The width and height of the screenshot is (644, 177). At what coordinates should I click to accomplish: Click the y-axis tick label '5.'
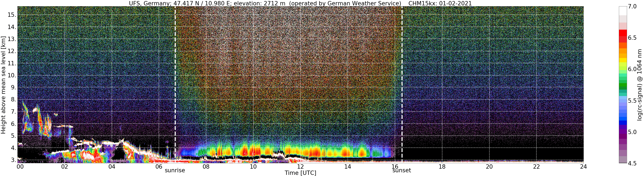(14, 136)
